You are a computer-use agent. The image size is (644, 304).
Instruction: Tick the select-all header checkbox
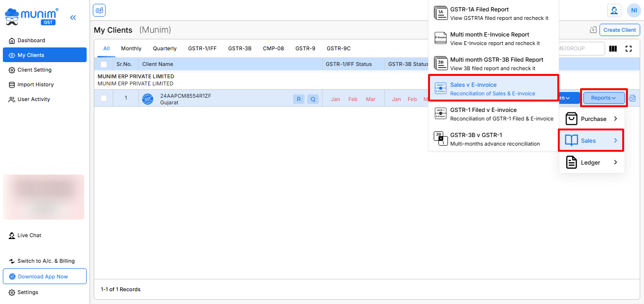coord(104,64)
